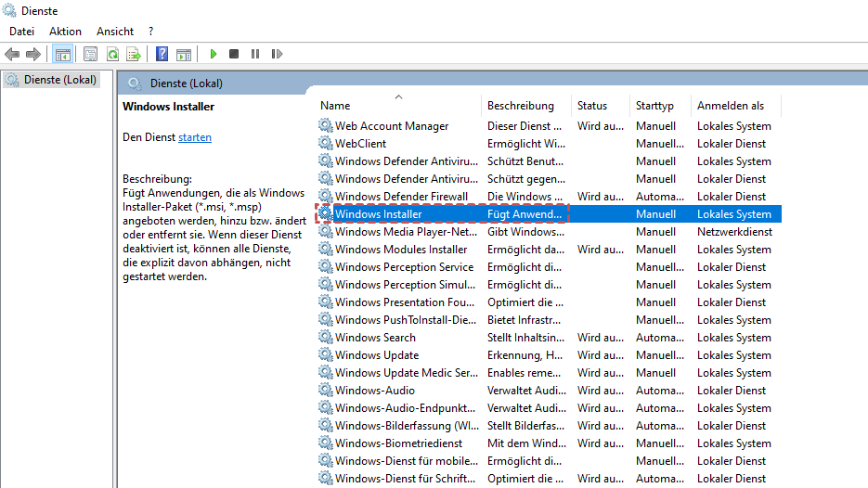Click 'Stellt Inhaltsin...' description of Windows Search
The height and width of the screenshot is (488, 868).
525,338
